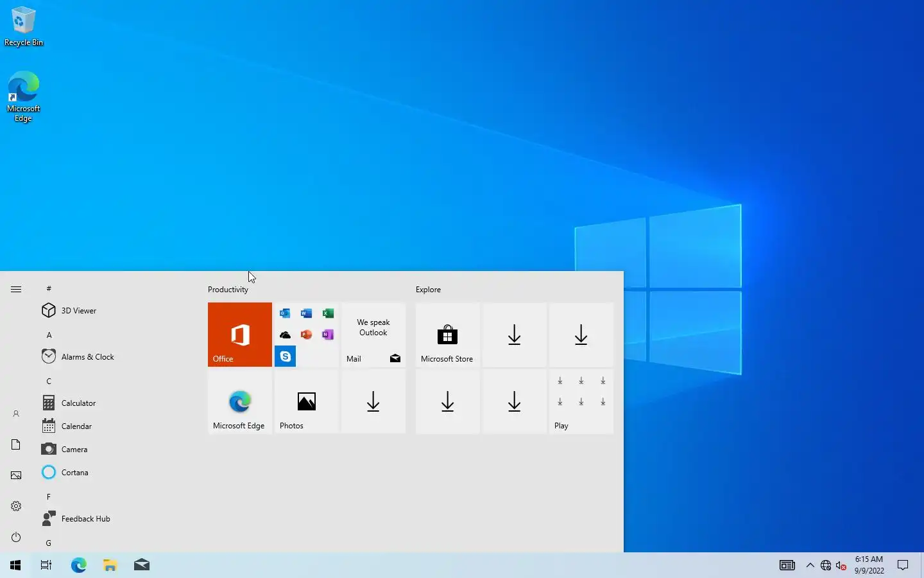
Task: Open Microsoft Edge from the taskbar
Action: click(78, 565)
